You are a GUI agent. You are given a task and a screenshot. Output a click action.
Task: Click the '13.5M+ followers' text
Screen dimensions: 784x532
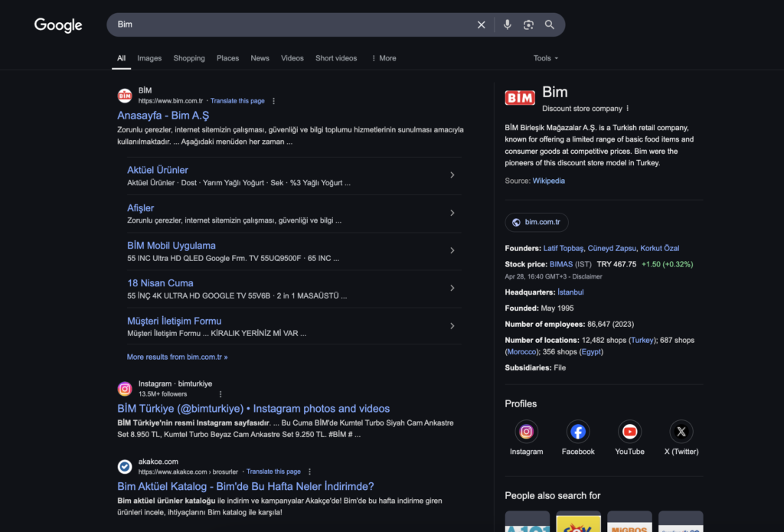[x=162, y=394]
